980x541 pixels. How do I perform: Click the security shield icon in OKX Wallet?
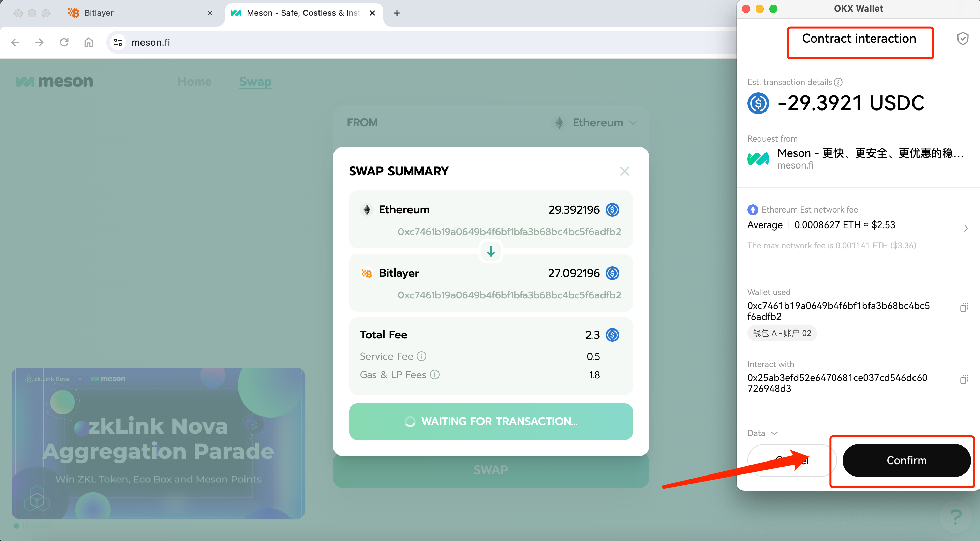[x=963, y=39]
